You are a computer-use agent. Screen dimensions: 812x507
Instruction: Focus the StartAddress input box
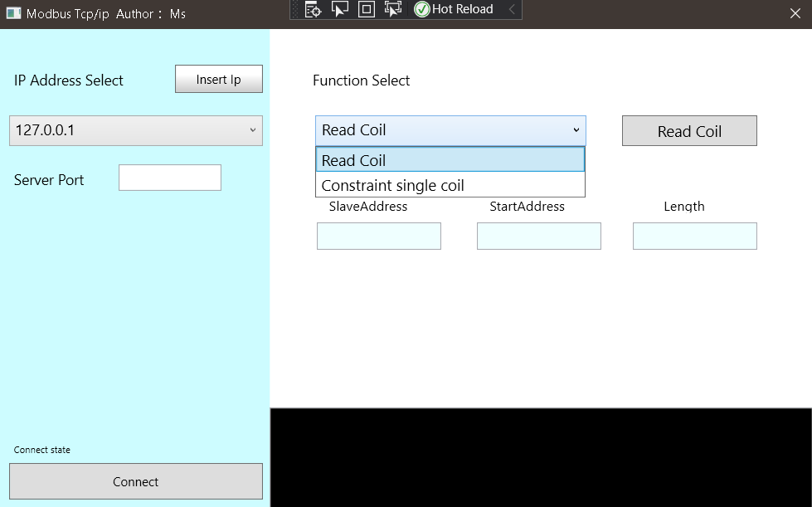click(539, 236)
